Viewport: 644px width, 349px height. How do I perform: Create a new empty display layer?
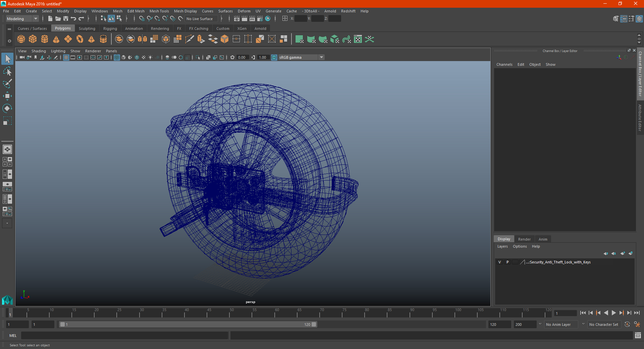(x=623, y=253)
